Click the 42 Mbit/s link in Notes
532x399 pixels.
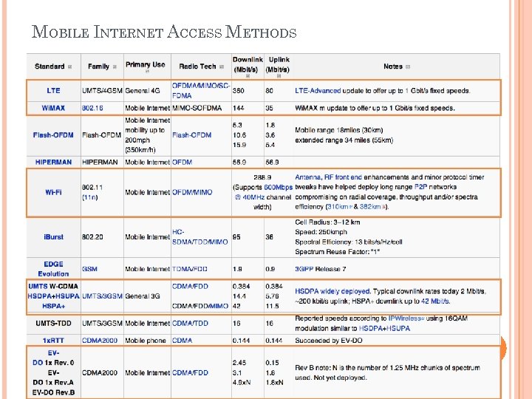[x=435, y=301]
